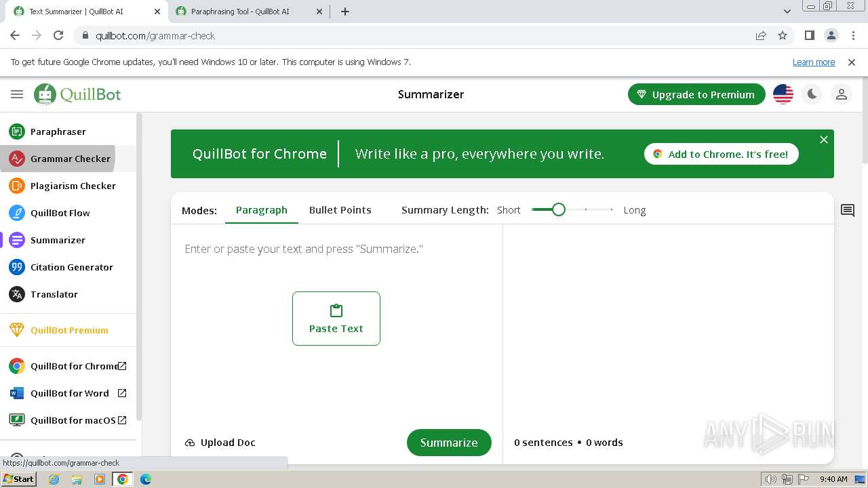The width and height of the screenshot is (868, 488).
Task: Click the Summarize button
Action: (449, 443)
